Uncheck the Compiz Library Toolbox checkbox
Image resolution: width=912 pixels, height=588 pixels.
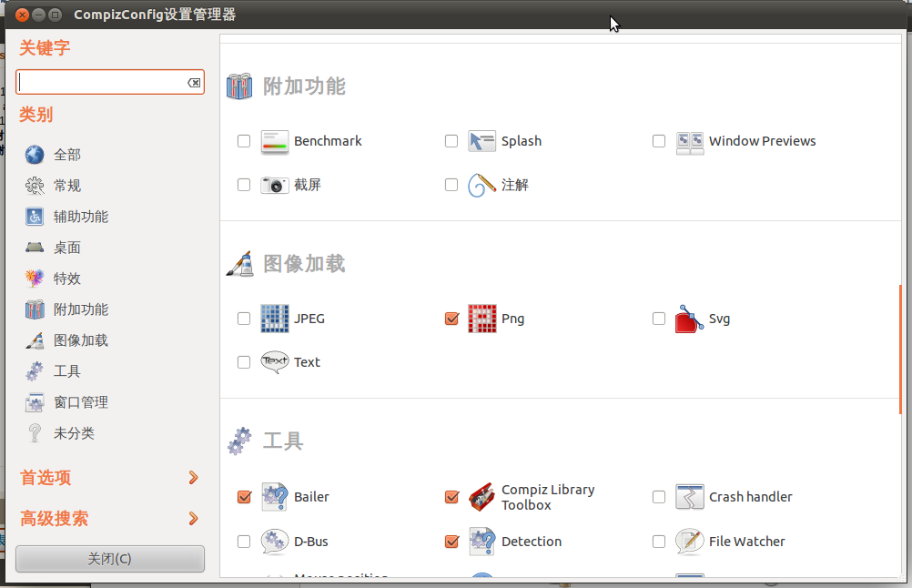(x=451, y=497)
